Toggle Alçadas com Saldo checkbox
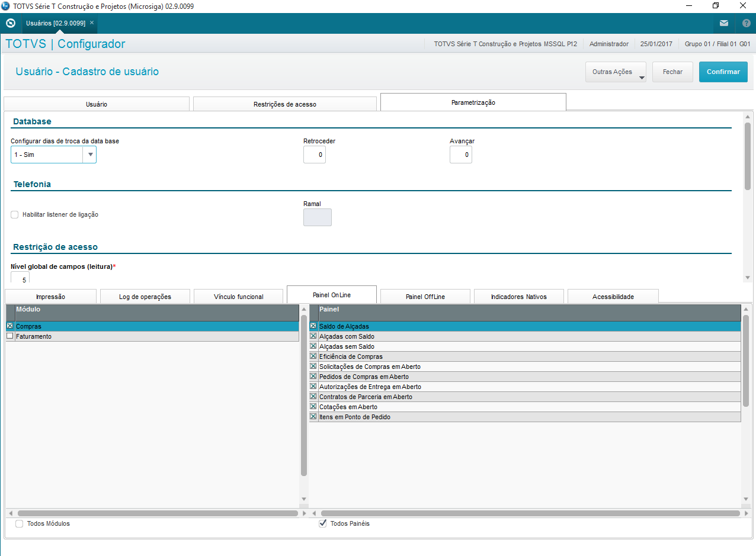This screenshot has height=556, width=756. [313, 336]
